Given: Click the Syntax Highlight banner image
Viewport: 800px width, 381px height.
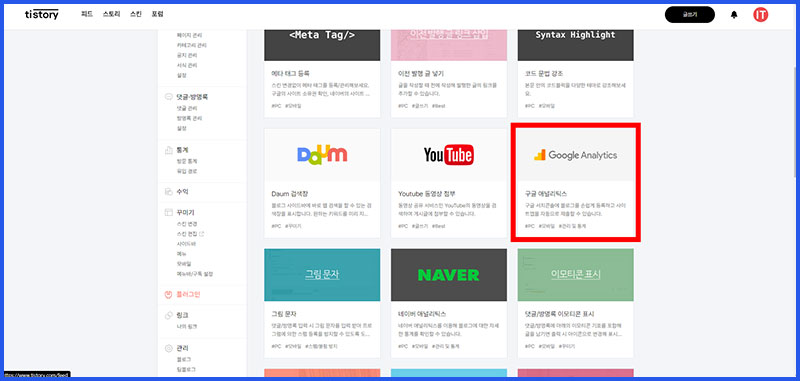Looking at the screenshot, I should 576,45.
